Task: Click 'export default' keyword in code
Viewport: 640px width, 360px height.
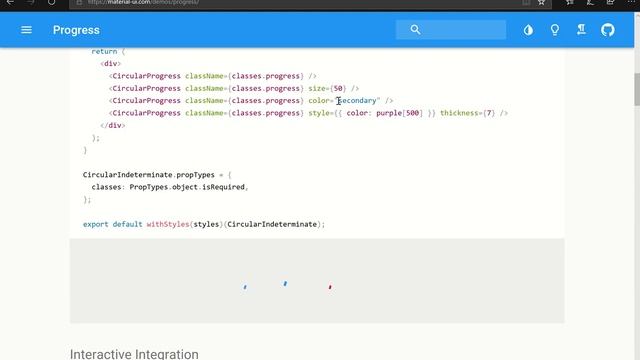Action: pyautogui.click(x=113, y=224)
